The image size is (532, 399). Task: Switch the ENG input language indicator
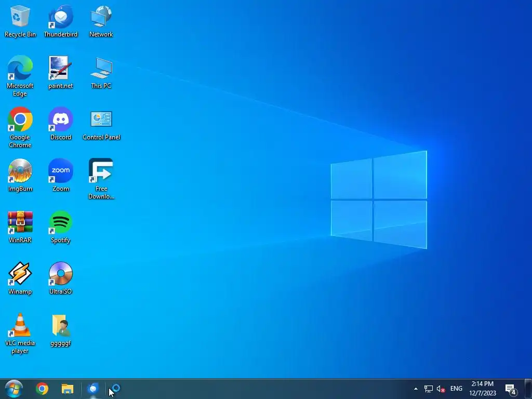click(x=456, y=389)
